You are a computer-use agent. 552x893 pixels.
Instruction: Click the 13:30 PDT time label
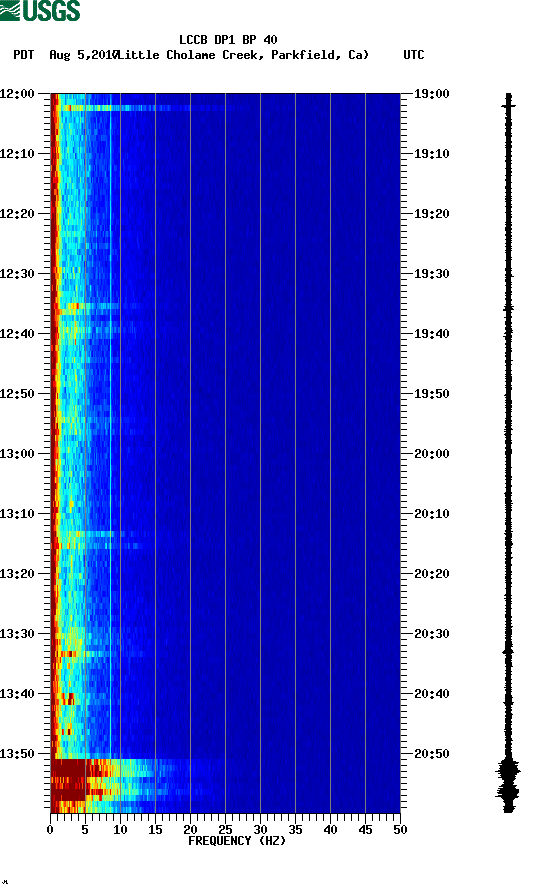pyautogui.click(x=17, y=633)
